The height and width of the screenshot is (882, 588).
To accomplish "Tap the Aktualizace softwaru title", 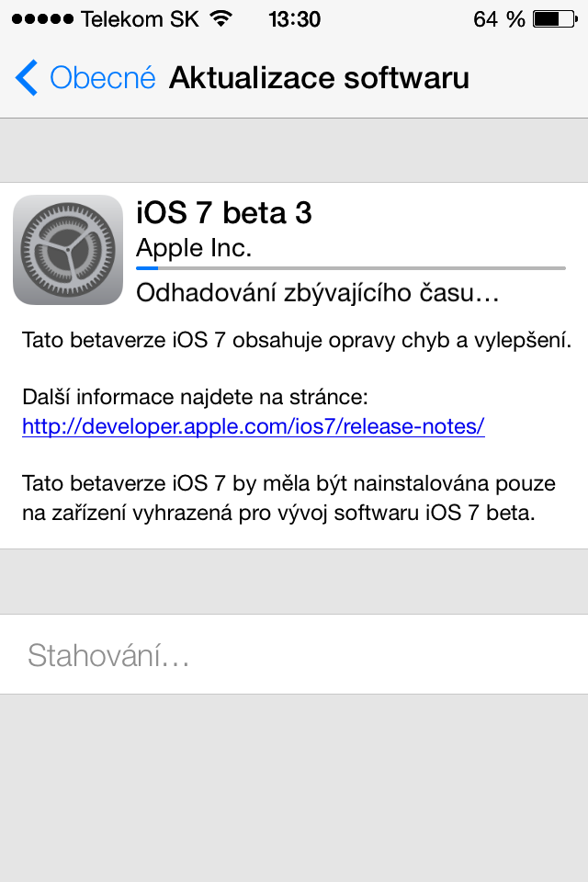I will (x=319, y=78).
